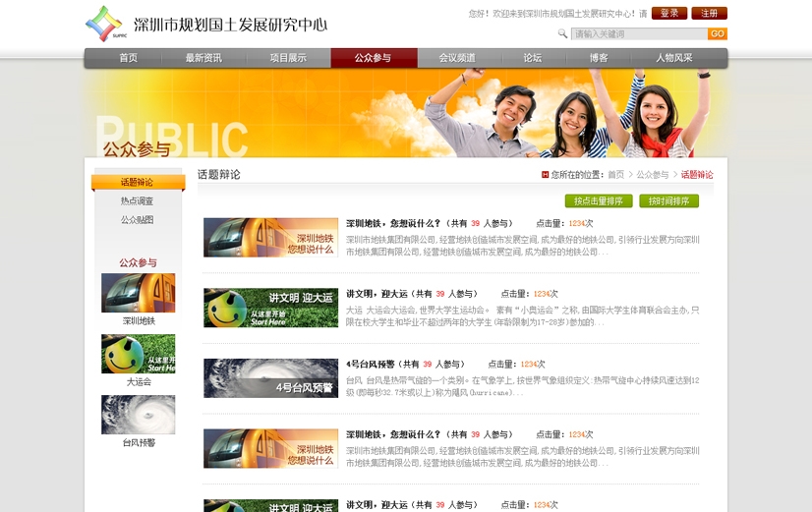Sort topics with 按时间排序 button
The image size is (812, 512).
point(668,201)
